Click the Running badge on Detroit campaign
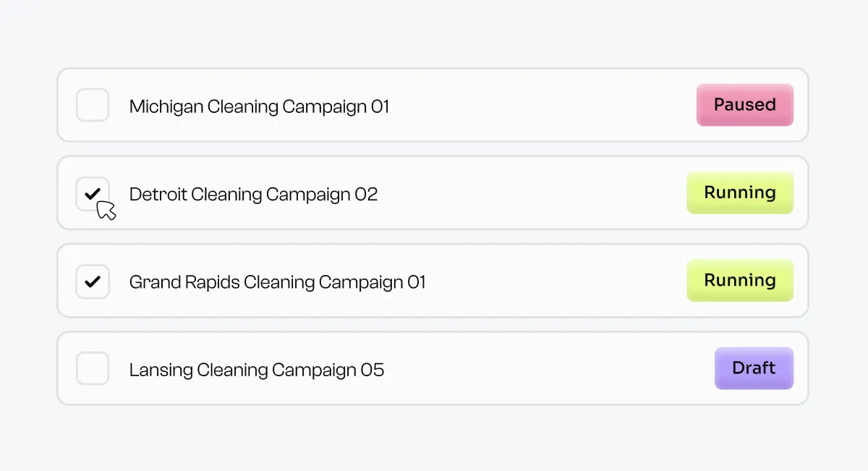 pos(740,192)
